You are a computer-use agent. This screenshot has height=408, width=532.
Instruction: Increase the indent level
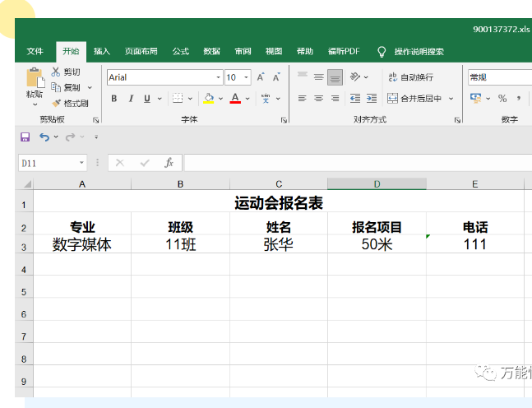372,99
